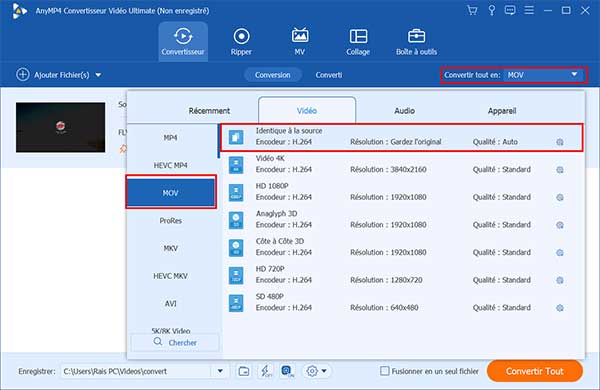Screen dimensions: 600x390
Task: Choose MOV format in list
Action: 171,193
